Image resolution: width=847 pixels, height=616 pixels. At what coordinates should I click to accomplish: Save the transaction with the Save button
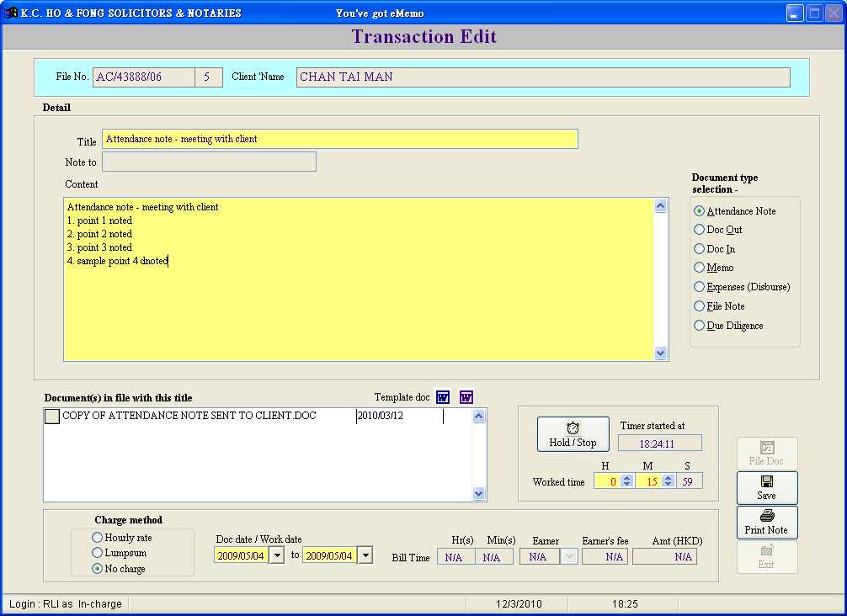(x=766, y=488)
